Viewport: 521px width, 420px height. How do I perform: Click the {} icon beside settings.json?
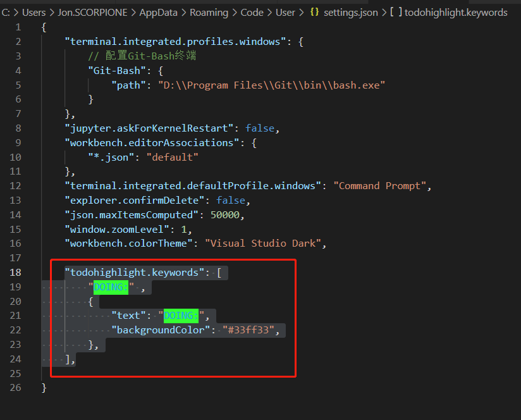pos(314,12)
